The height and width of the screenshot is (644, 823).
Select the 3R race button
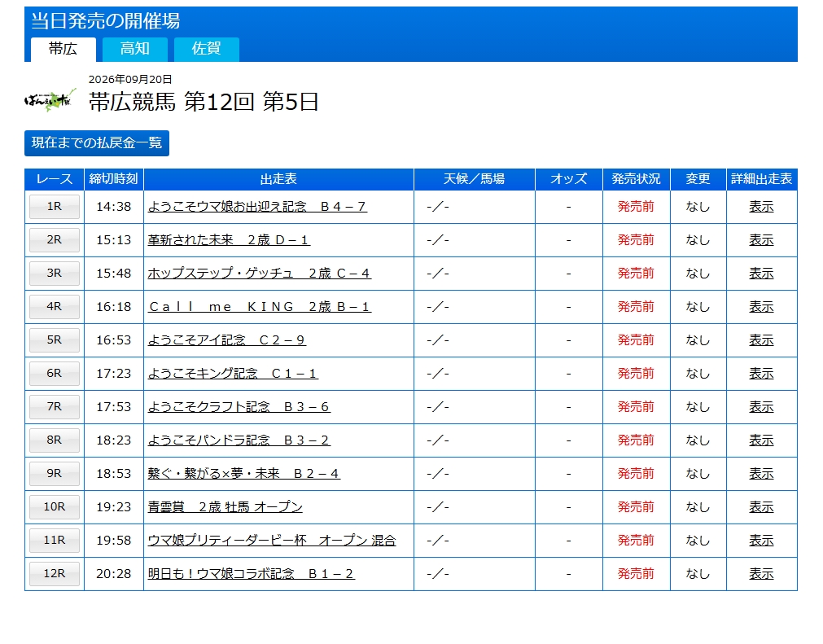54,274
